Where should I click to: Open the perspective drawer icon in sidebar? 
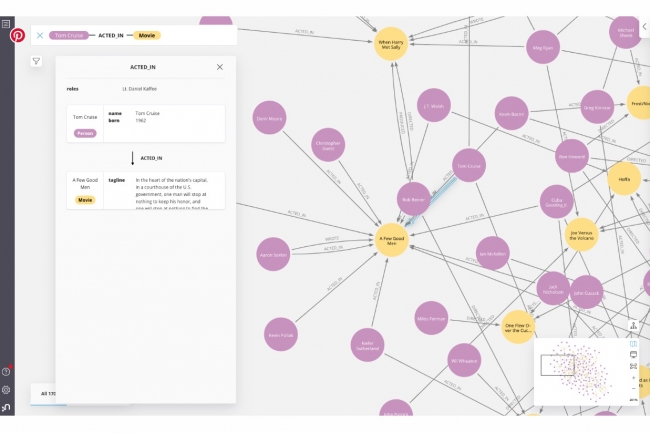pyautogui.click(x=6, y=24)
